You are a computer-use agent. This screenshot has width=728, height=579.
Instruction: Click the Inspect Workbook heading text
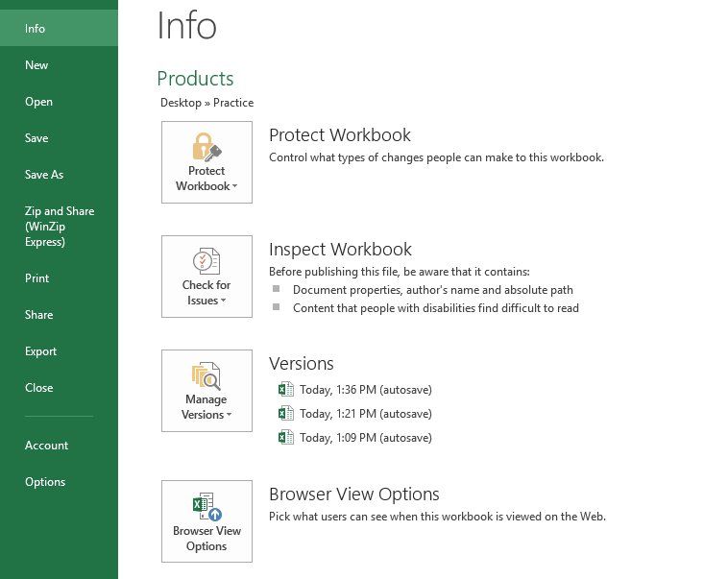pyautogui.click(x=340, y=250)
